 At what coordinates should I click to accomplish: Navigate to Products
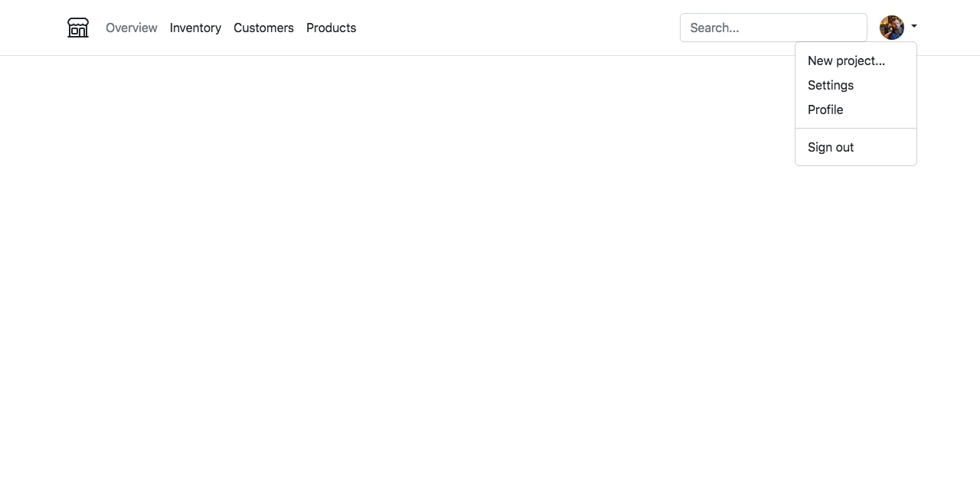[x=331, y=28]
